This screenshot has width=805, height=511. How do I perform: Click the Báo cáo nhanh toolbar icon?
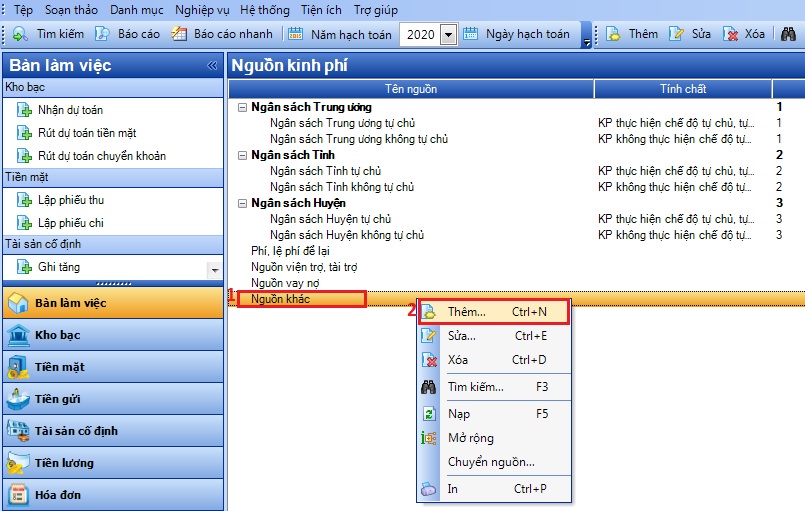[179, 34]
